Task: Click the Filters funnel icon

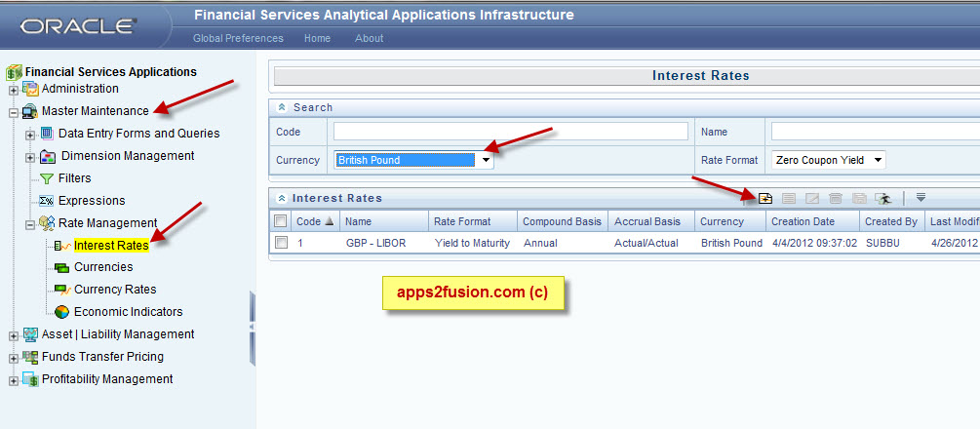Action: [47, 178]
